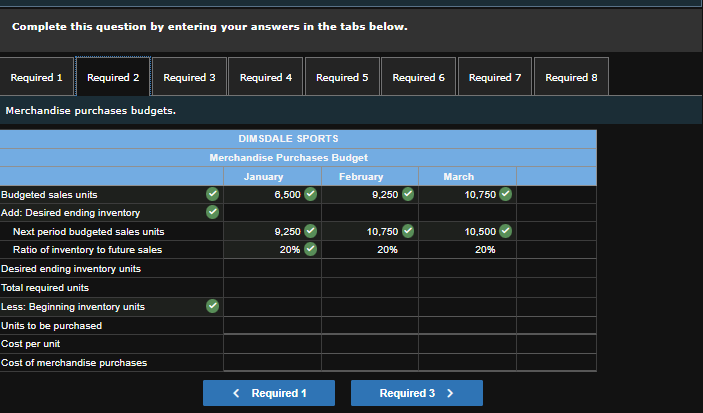This screenshot has width=703, height=413.
Task: Switch to the Required 6 tab
Action: (x=418, y=77)
